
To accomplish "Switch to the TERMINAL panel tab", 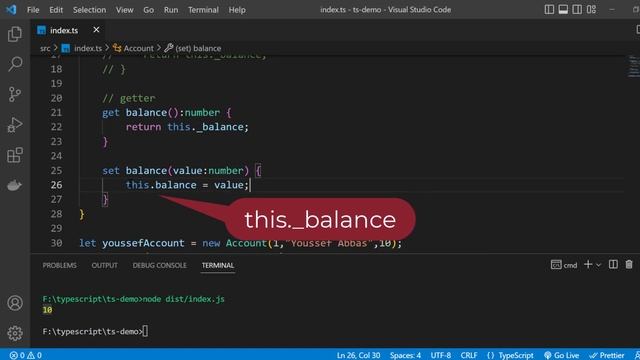I will tap(218, 265).
